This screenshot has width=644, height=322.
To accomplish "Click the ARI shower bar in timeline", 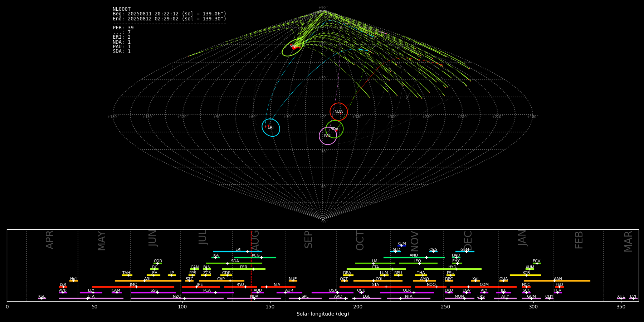I will [148, 281].
